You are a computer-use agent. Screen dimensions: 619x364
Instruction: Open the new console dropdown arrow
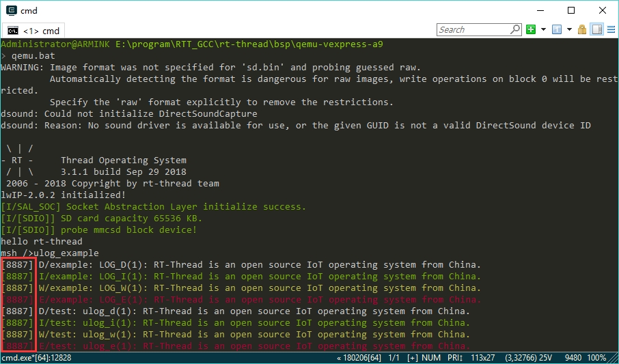(x=543, y=29)
